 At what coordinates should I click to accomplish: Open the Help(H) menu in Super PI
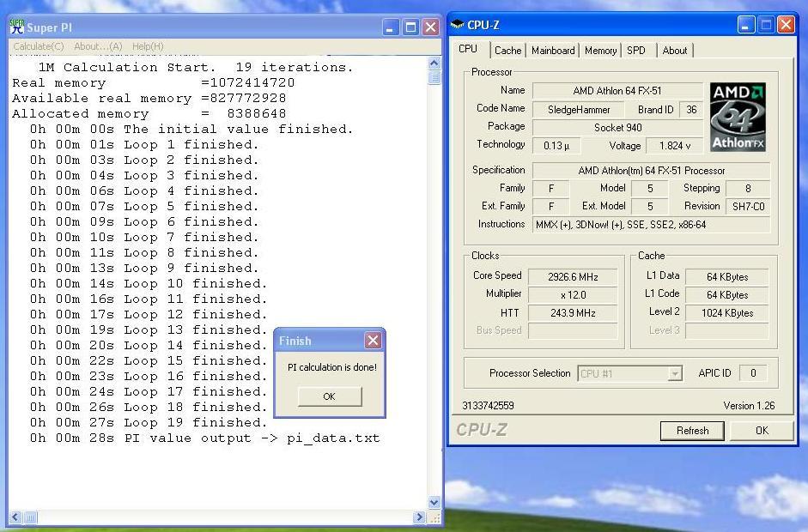pyautogui.click(x=148, y=46)
